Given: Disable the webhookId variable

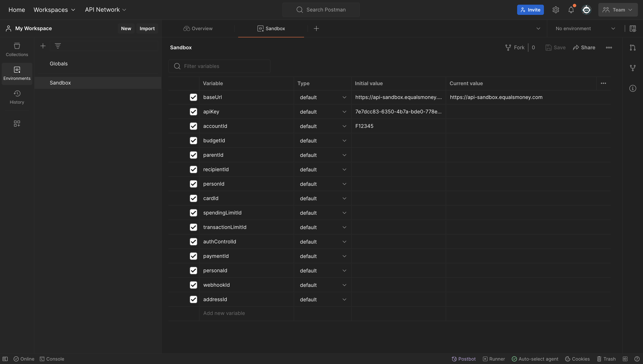Looking at the screenshot, I should [x=193, y=285].
